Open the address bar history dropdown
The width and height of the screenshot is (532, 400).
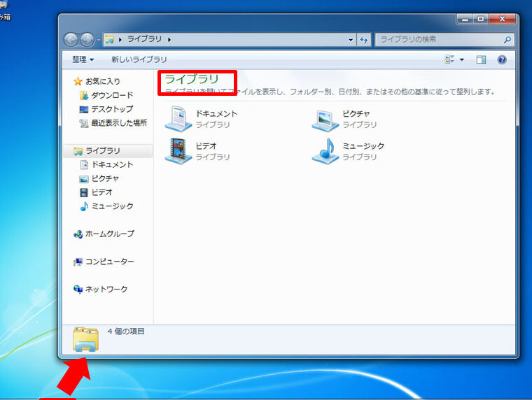coord(351,40)
